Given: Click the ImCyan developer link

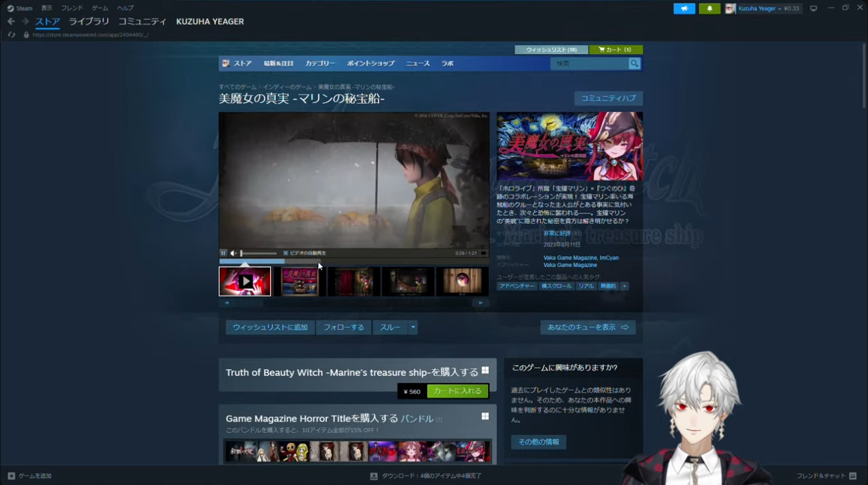Looking at the screenshot, I should [609, 258].
